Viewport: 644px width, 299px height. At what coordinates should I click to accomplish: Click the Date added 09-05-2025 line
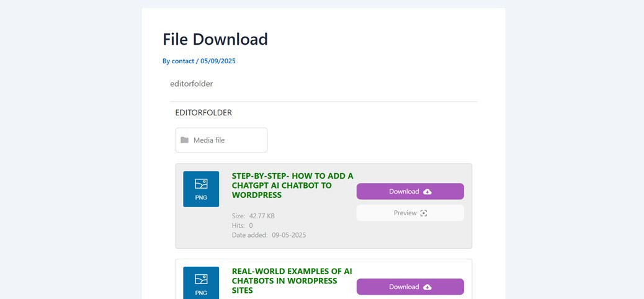tap(269, 235)
